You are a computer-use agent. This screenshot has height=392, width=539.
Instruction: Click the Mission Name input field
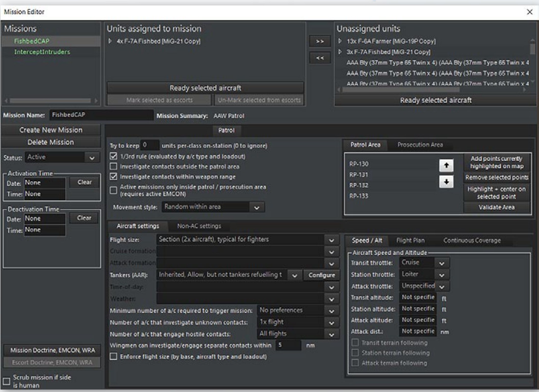point(101,115)
